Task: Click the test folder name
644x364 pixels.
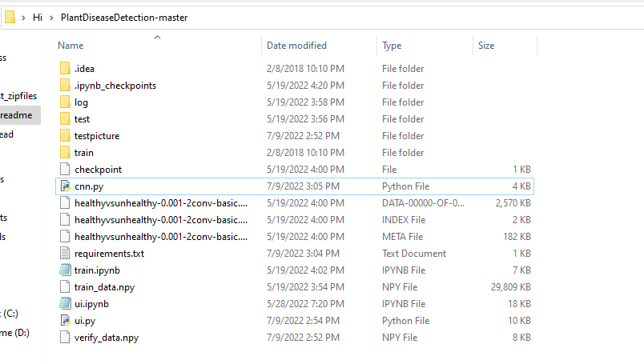Action: click(82, 119)
